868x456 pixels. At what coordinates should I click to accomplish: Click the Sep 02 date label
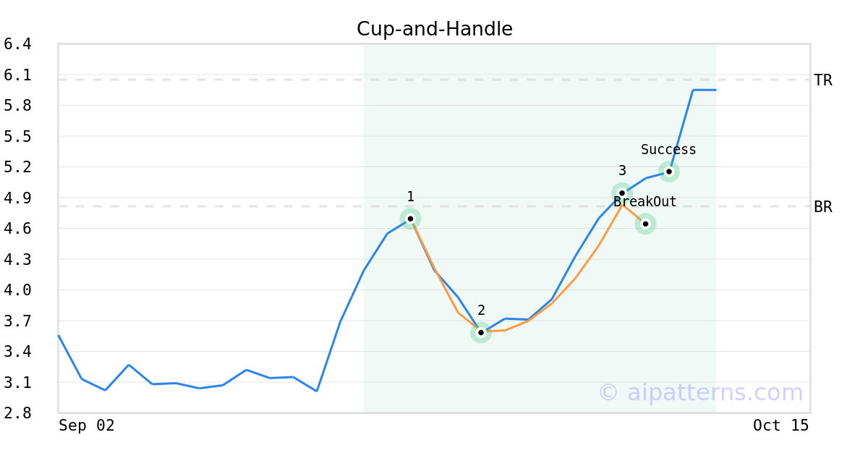[x=87, y=426]
